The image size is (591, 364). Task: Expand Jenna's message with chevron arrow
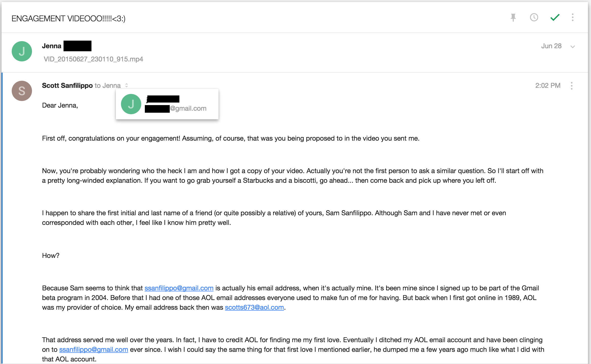[572, 47]
